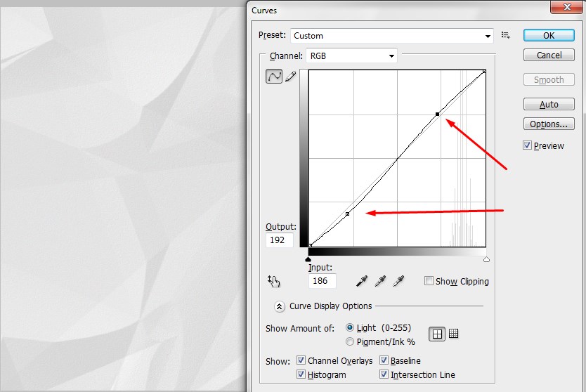
Task: Select the lower curve control point
Action: click(348, 214)
